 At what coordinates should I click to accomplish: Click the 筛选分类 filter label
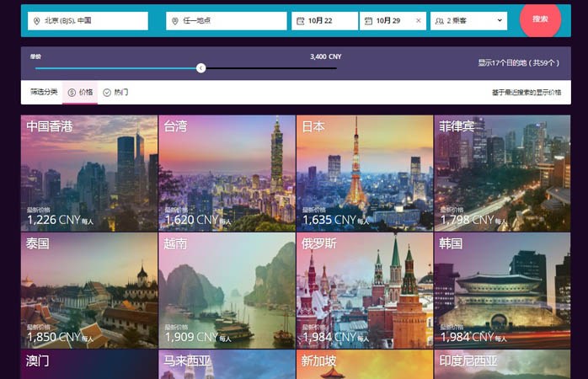(x=44, y=92)
